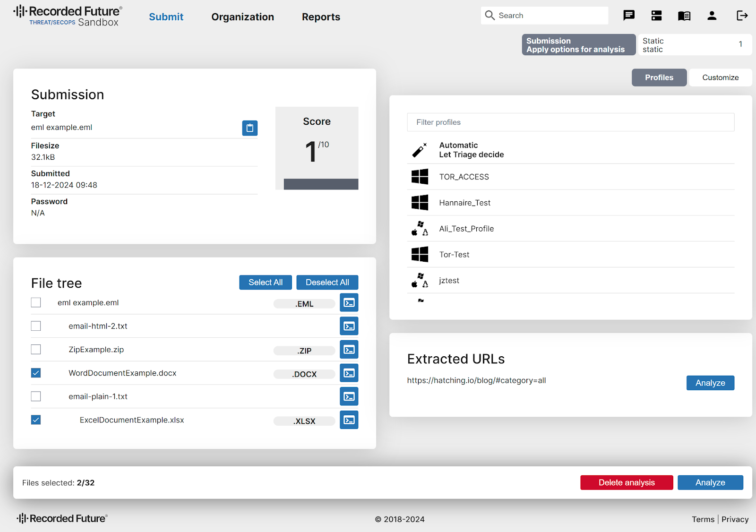Tick the email-plain-1.txt checkbox
756x532 pixels.
(x=36, y=396)
